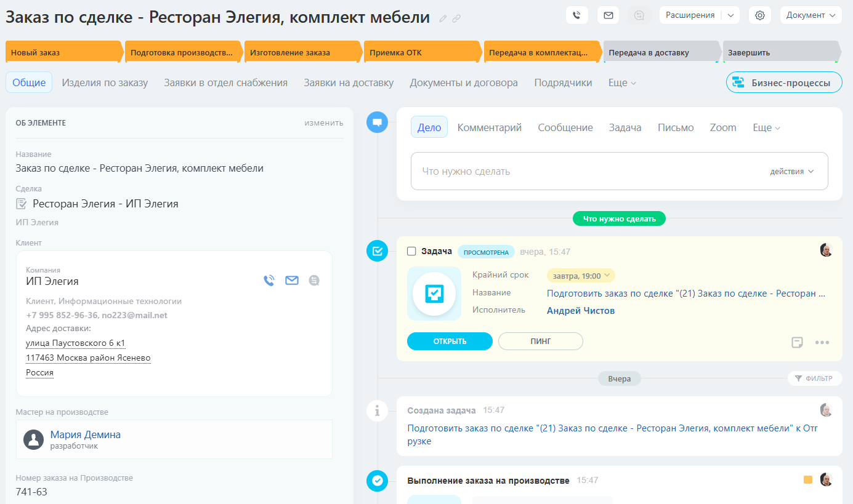Viewport: 853px width, 504px height.
Task: Expand the Расширения dropdown arrow
Action: (x=730, y=15)
